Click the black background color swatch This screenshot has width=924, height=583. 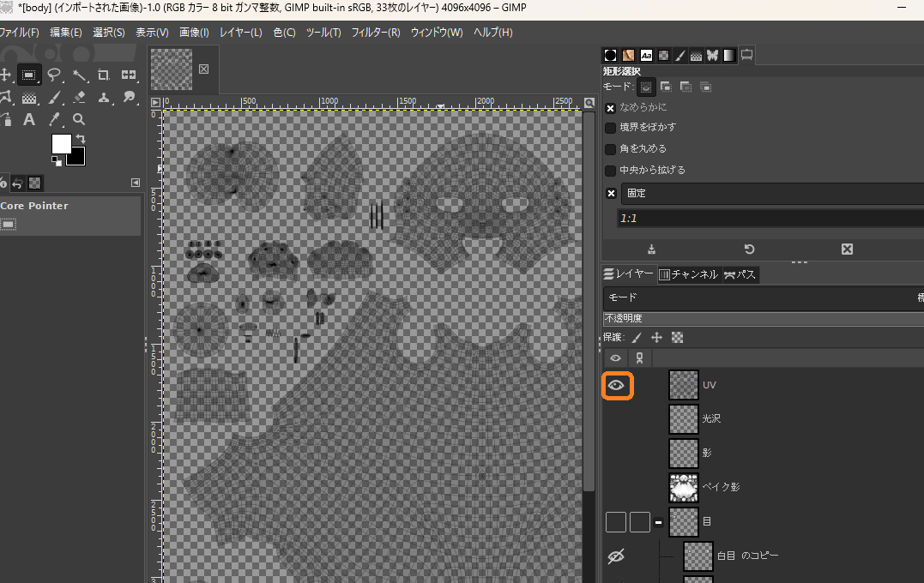click(78, 157)
